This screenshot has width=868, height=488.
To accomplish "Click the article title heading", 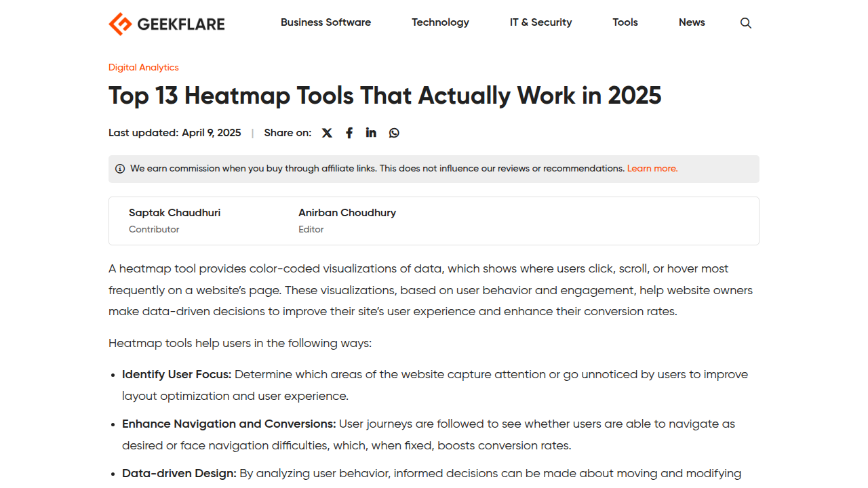I will [x=384, y=96].
